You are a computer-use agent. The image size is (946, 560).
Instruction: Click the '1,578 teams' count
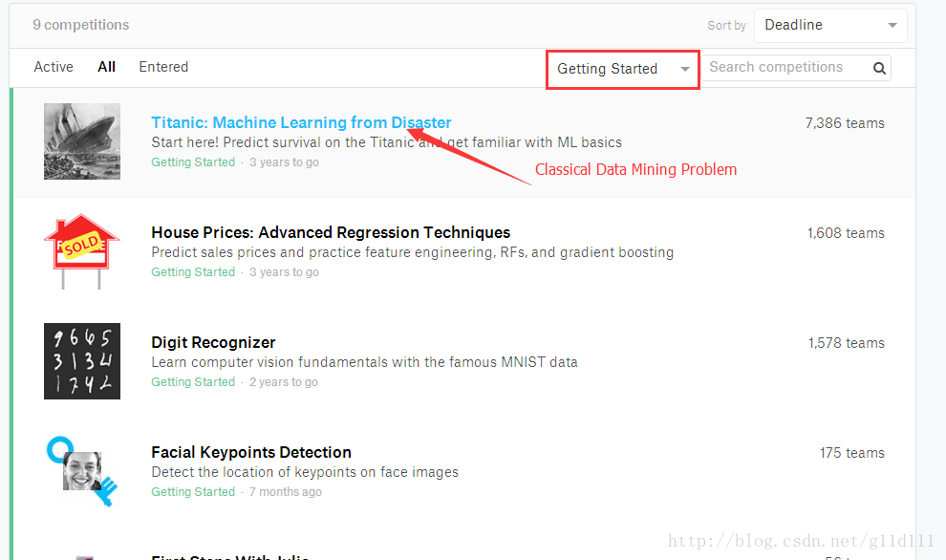(x=847, y=343)
